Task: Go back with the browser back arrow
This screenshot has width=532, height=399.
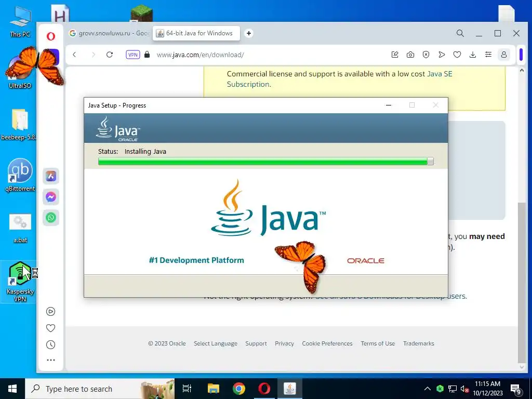Action: click(x=74, y=55)
